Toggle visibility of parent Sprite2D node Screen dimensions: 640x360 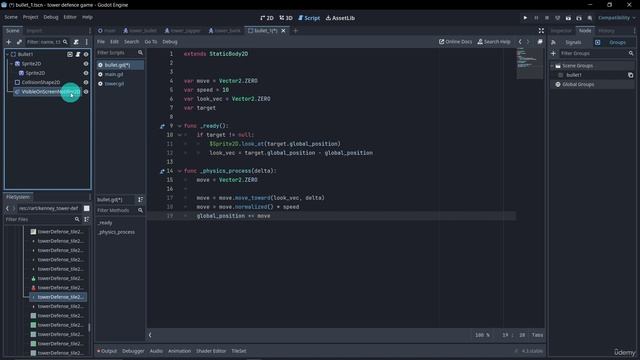pyautogui.click(x=86, y=64)
